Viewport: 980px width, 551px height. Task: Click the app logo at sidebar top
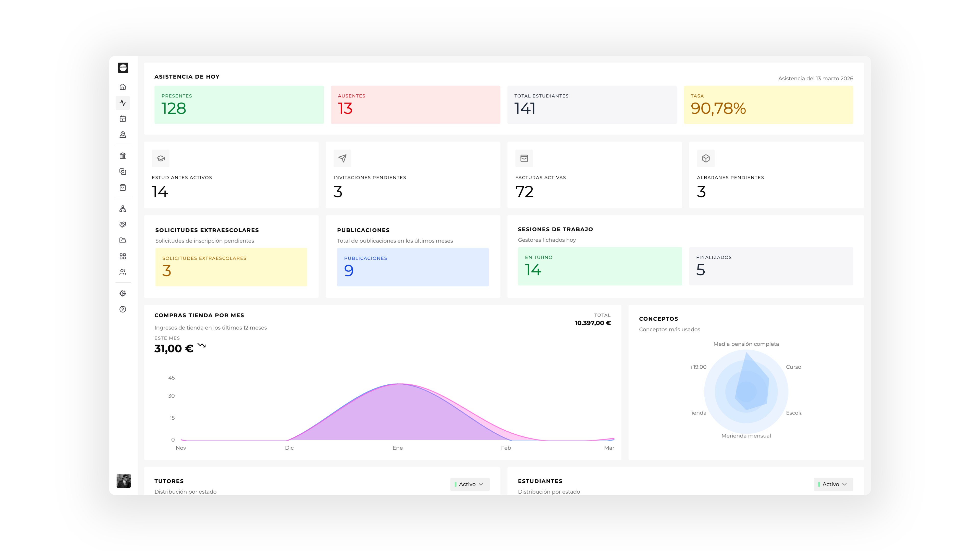123,68
